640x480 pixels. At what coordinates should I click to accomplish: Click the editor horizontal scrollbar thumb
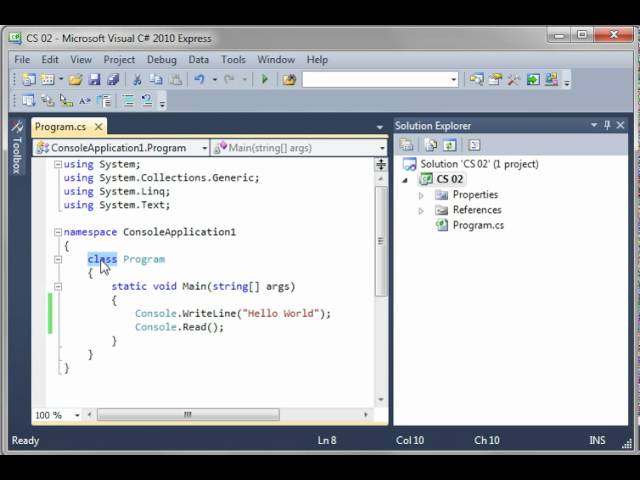coord(188,415)
